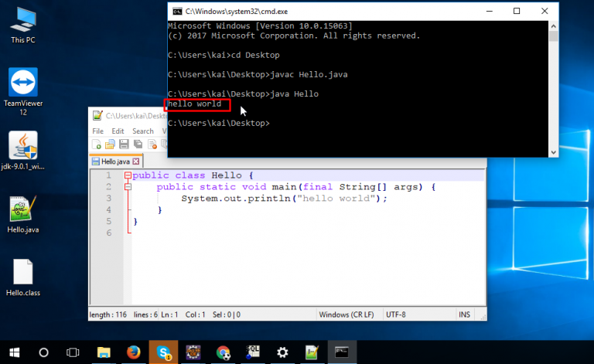Open the File menu in Notepad++

pos(97,131)
